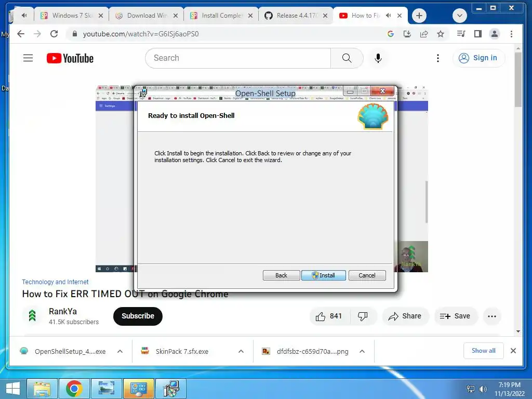The height and width of the screenshot is (399, 532).
Task: Open the Windows Start button
Action: tap(12, 389)
